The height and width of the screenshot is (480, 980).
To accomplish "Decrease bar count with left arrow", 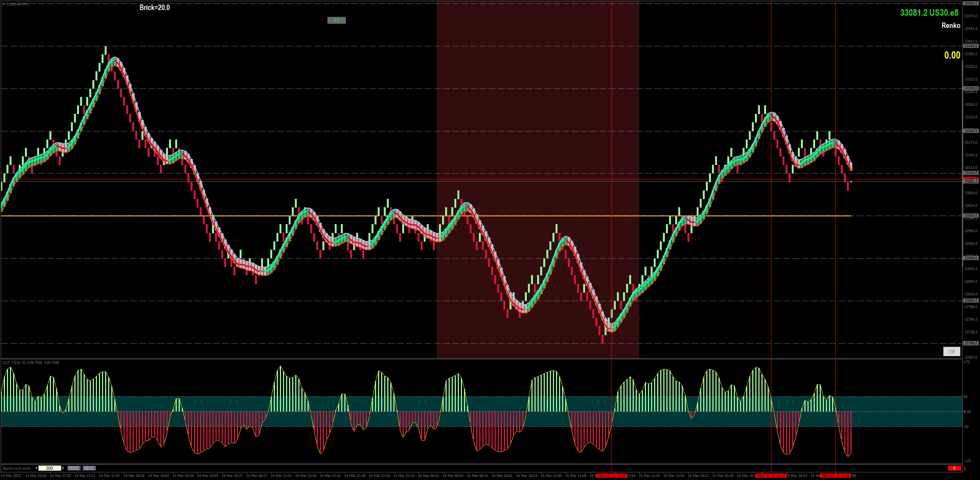I will 36,468.
